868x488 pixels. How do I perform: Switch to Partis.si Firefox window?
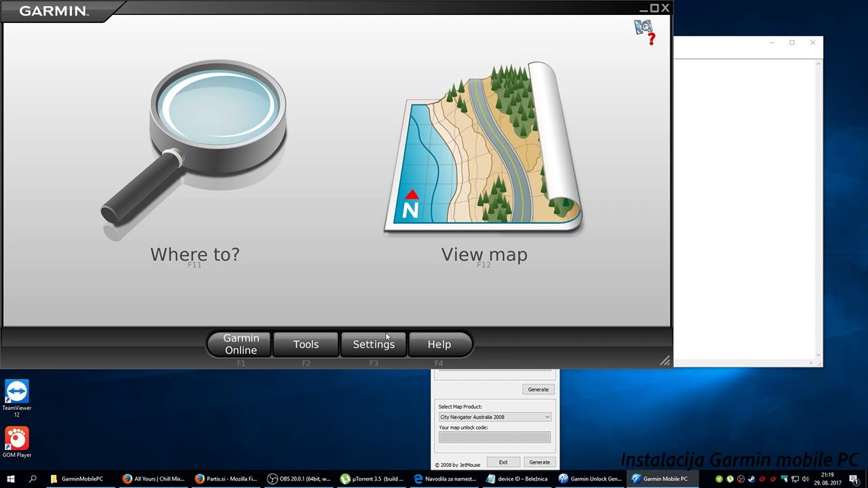click(226, 479)
